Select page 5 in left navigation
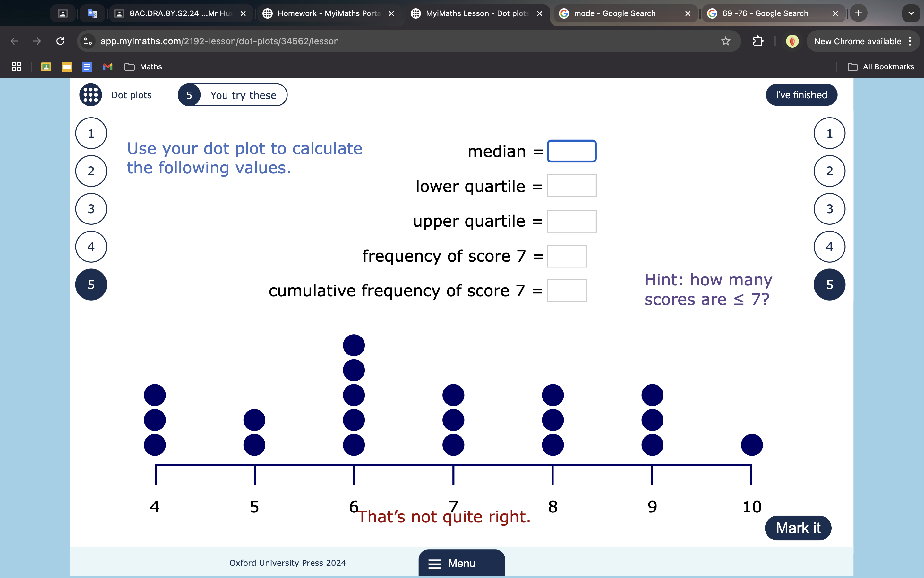This screenshot has width=924, height=578. click(x=91, y=285)
